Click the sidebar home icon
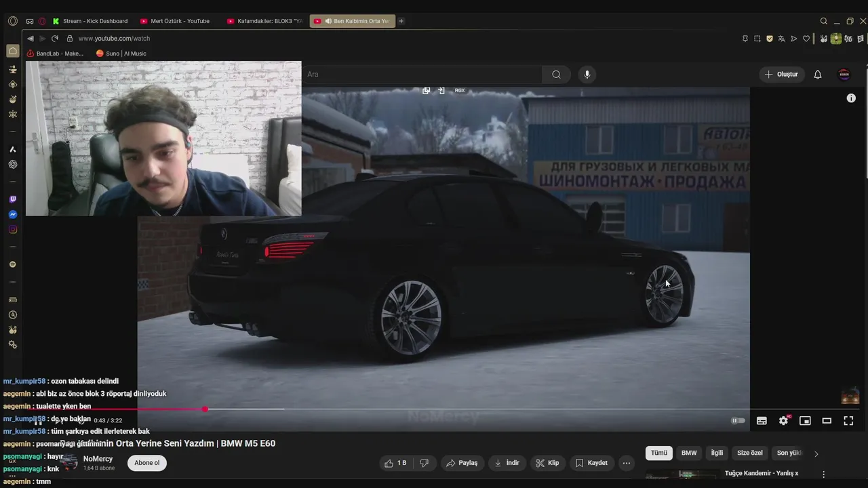The height and width of the screenshot is (488, 868). tap(12, 51)
